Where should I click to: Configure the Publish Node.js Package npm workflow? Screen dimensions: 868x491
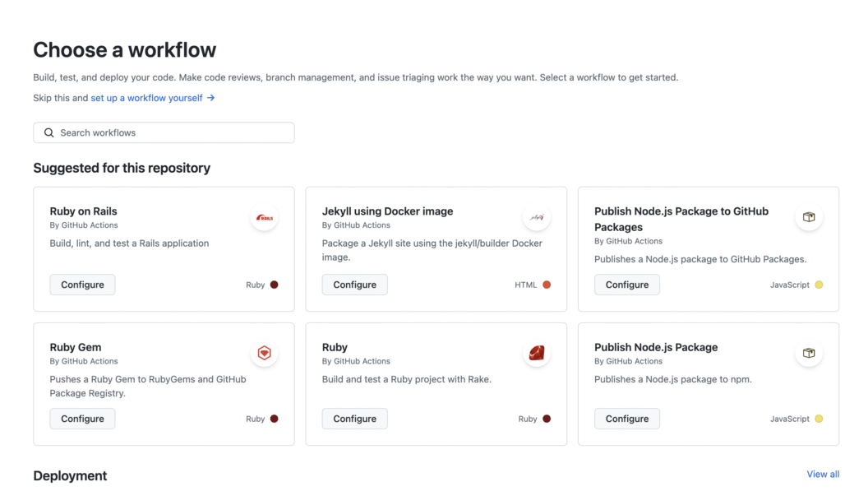pyautogui.click(x=627, y=419)
